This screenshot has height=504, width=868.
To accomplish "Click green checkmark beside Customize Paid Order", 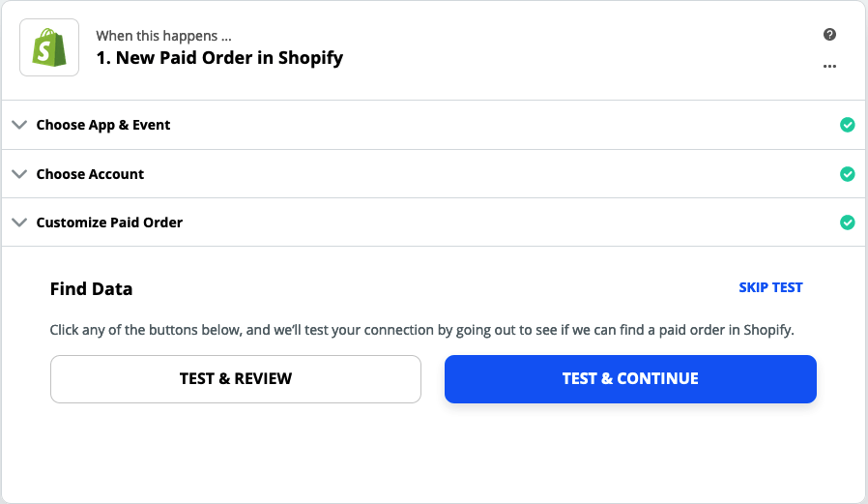I will coord(847,222).
